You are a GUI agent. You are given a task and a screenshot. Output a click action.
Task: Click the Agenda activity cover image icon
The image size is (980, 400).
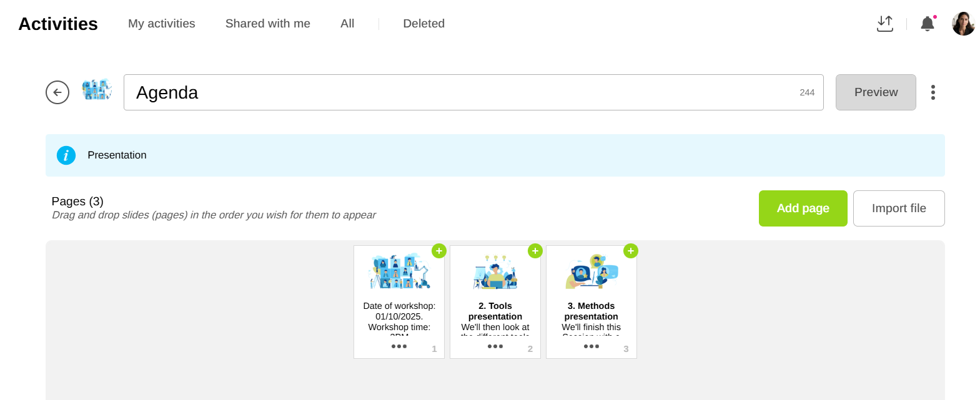pos(96,90)
